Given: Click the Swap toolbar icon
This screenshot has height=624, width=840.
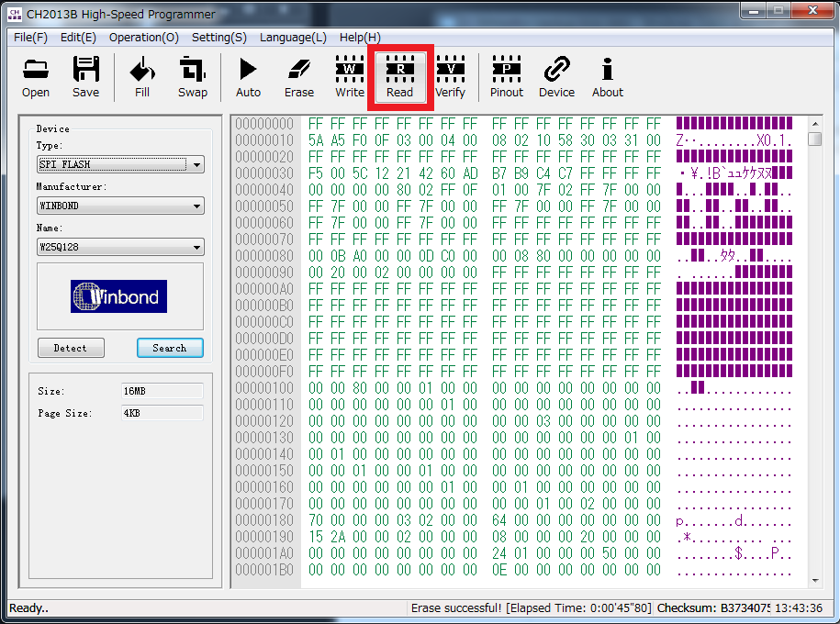Looking at the screenshot, I should [192, 77].
